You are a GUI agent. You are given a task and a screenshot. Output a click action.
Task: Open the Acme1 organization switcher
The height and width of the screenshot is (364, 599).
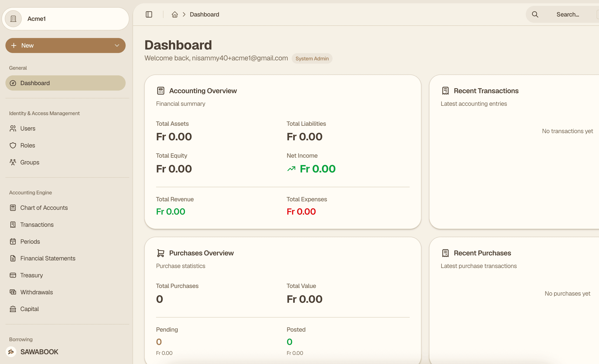pos(65,19)
